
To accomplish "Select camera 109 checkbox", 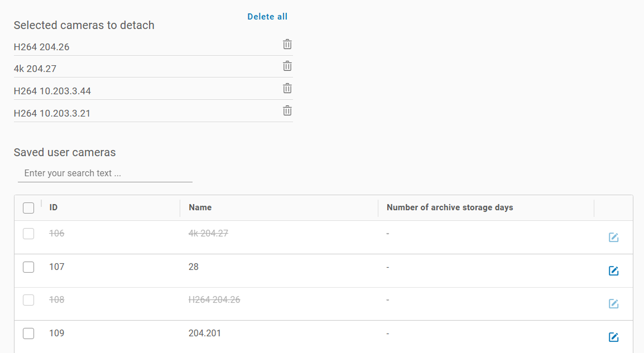I will click(28, 333).
